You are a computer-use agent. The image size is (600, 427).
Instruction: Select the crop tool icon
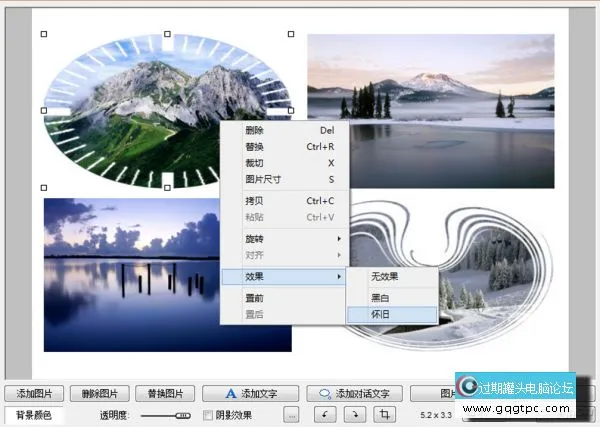coord(386,414)
